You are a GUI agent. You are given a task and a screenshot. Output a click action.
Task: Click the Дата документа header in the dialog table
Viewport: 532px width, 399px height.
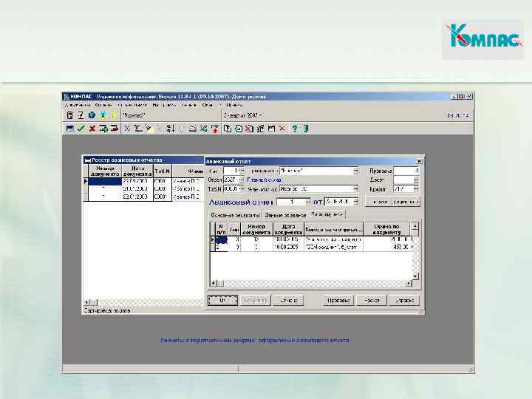tap(288, 229)
